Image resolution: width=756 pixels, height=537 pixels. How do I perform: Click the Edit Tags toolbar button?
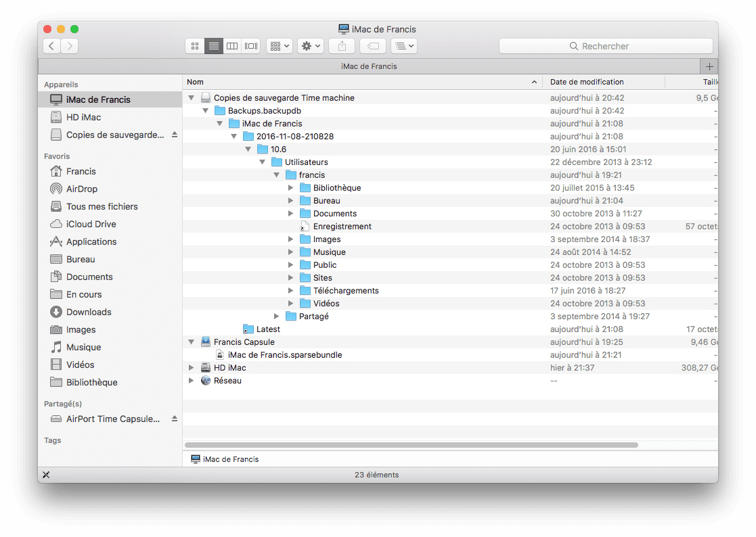373,46
